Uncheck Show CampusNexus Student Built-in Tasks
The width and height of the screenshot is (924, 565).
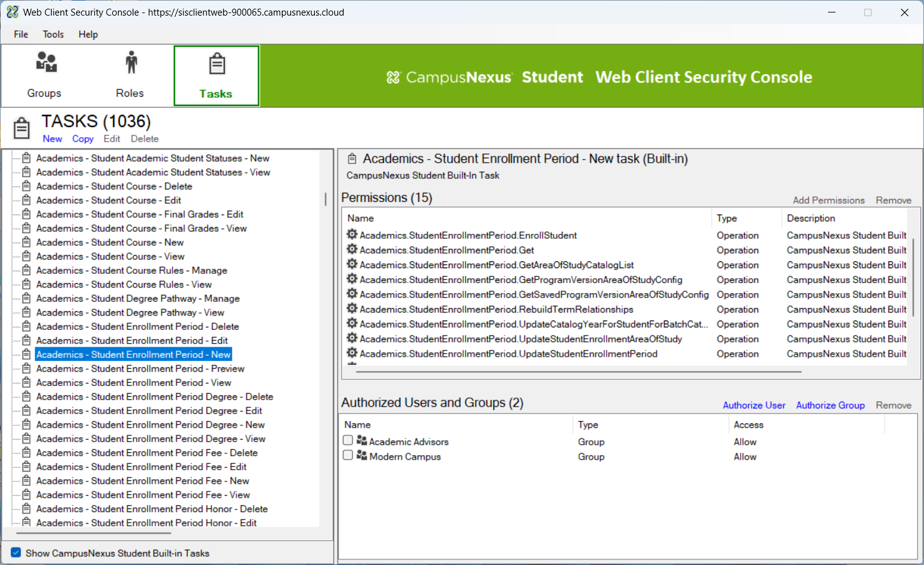[x=16, y=553]
